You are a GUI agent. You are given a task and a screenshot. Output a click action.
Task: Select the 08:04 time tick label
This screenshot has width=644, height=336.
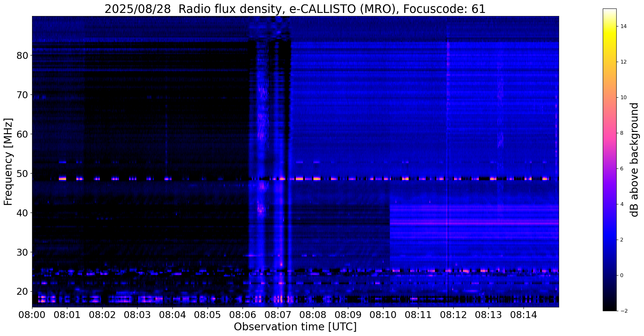[173, 315]
